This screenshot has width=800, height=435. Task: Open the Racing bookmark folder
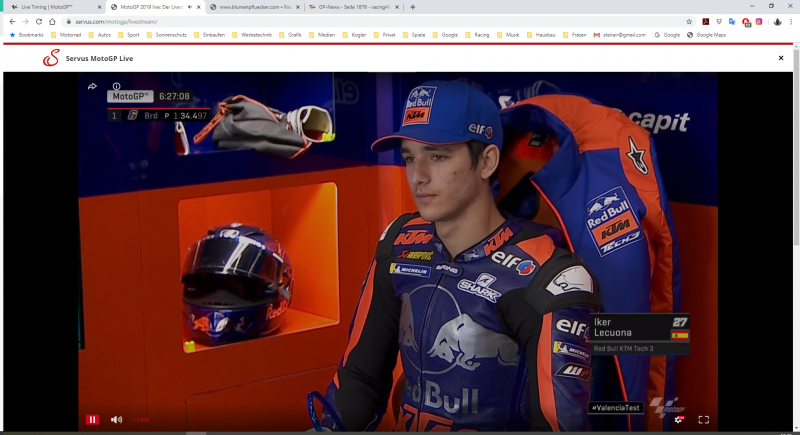tap(477, 35)
